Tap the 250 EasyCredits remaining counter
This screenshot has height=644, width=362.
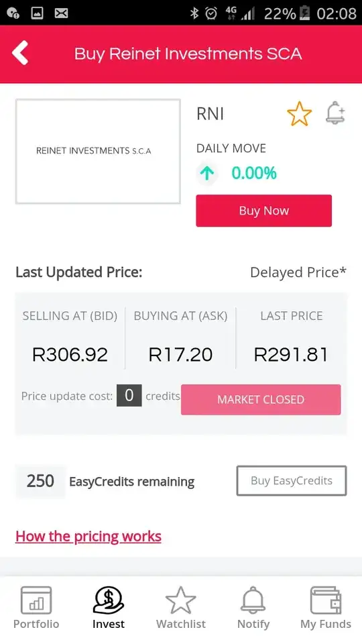pyautogui.click(x=40, y=481)
